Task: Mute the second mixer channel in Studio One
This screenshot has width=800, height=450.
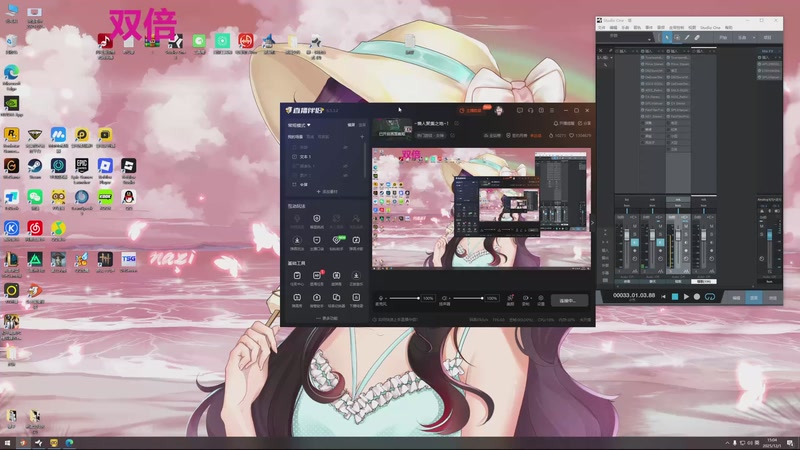Action: click(x=660, y=226)
